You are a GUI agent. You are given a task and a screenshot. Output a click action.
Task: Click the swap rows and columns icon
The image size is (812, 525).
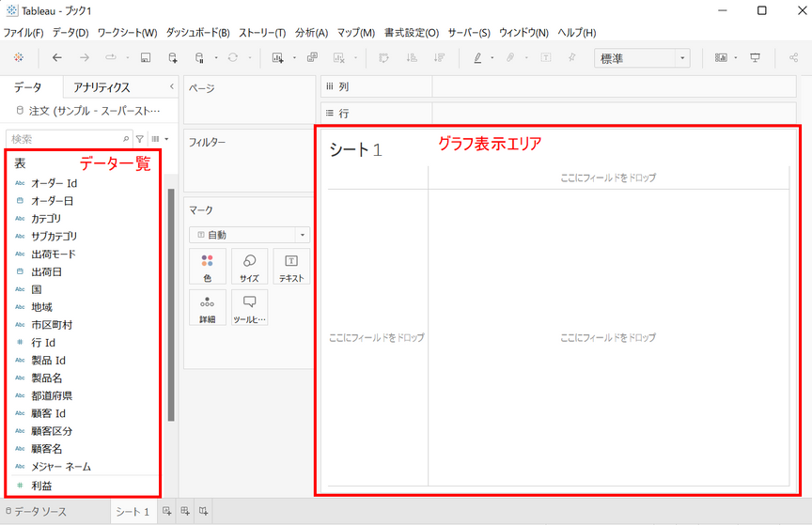(383, 57)
